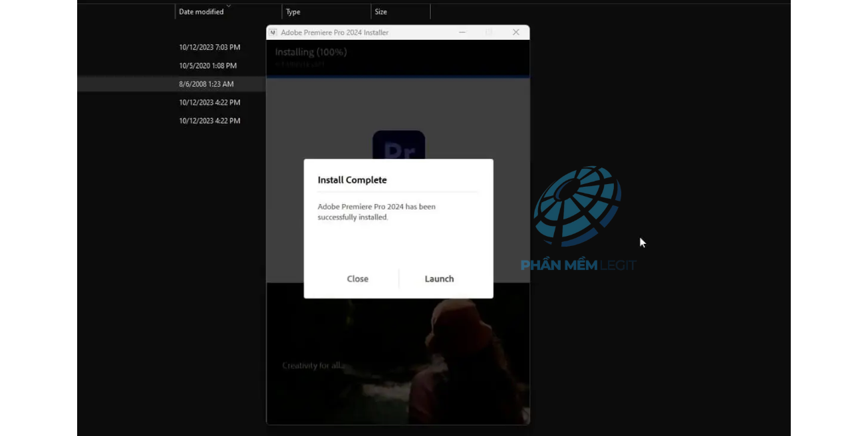Click the Installing (100%) status text
The height and width of the screenshot is (436, 868).
tap(311, 52)
